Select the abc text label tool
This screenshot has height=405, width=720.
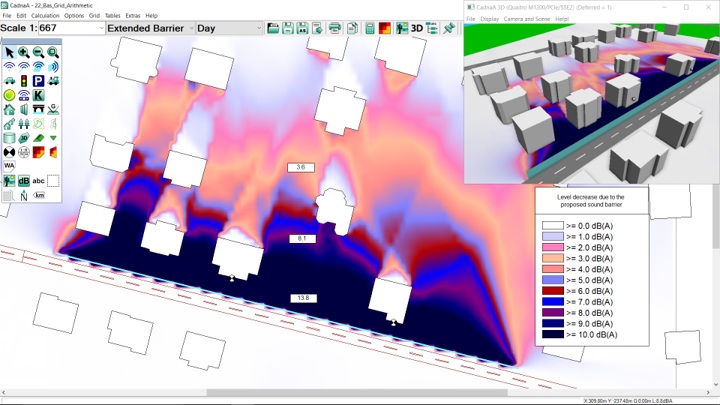(x=39, y=181)
